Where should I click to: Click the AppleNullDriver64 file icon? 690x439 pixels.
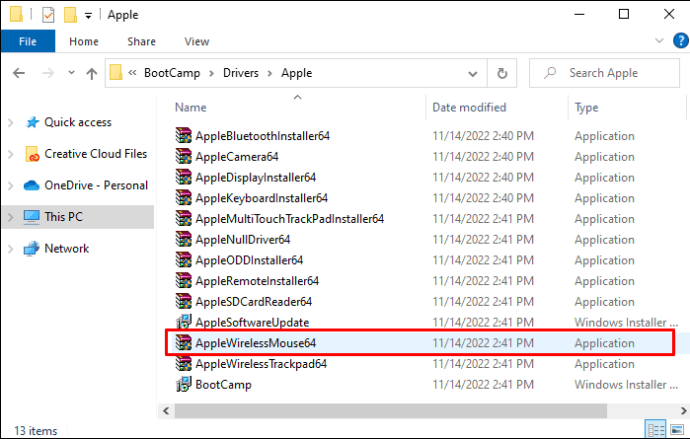pos(184,239)
